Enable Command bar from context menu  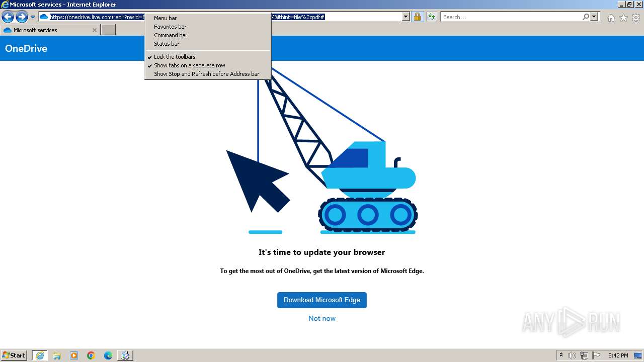[x=208, y=35]
